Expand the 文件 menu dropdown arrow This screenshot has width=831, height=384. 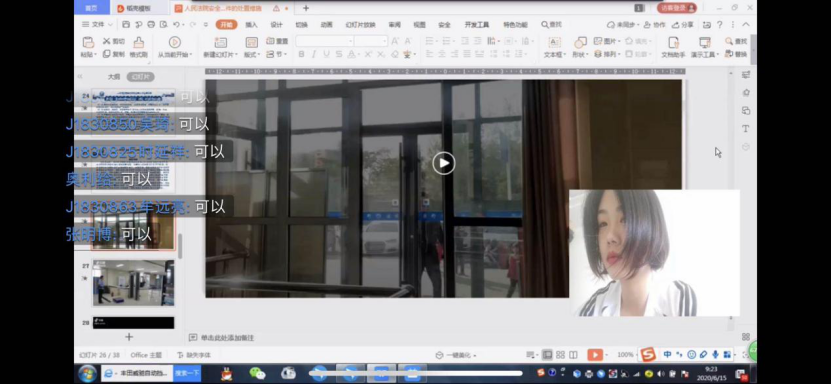tap(110, 25)
